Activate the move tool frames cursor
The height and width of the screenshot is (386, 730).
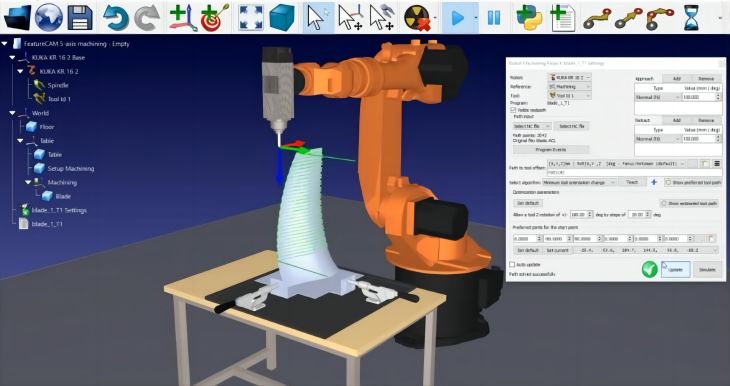click(x=382, y=18)
